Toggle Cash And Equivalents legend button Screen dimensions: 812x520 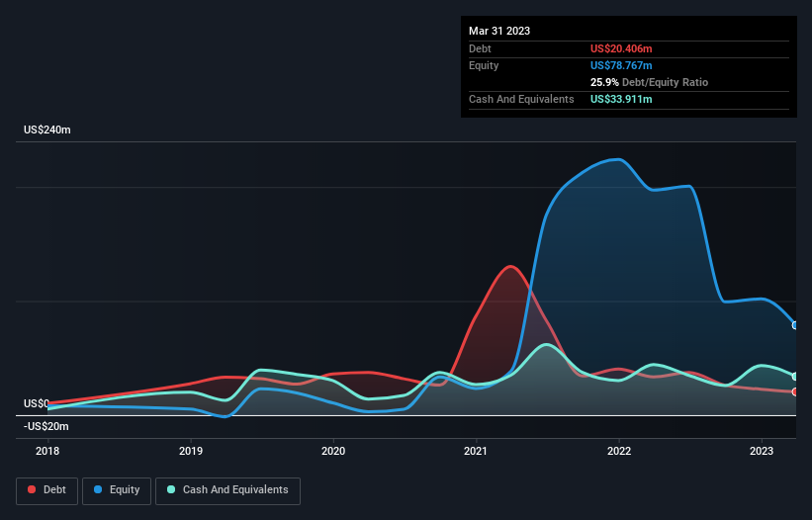227,490
